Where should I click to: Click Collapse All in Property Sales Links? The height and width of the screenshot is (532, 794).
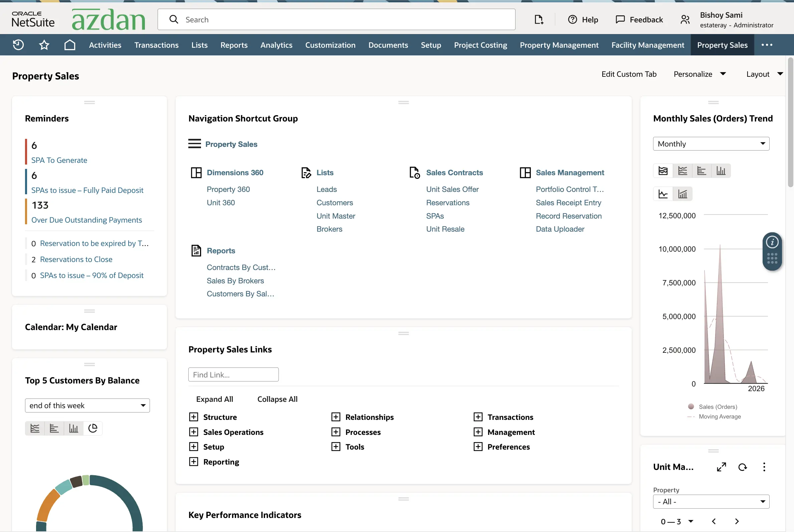[x=277, y=400]
